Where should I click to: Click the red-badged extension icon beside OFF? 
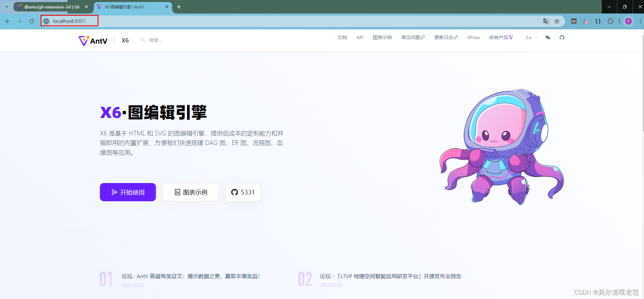point(586,21)
